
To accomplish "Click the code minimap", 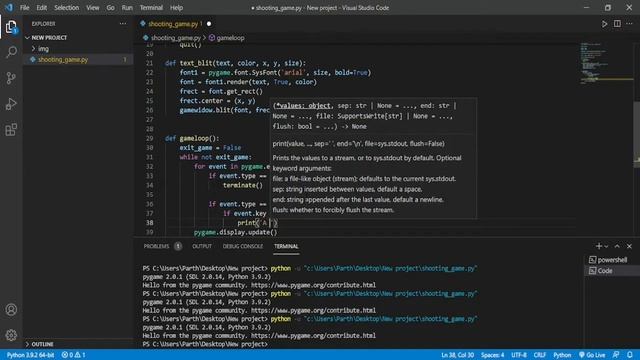I will point(606,63).
